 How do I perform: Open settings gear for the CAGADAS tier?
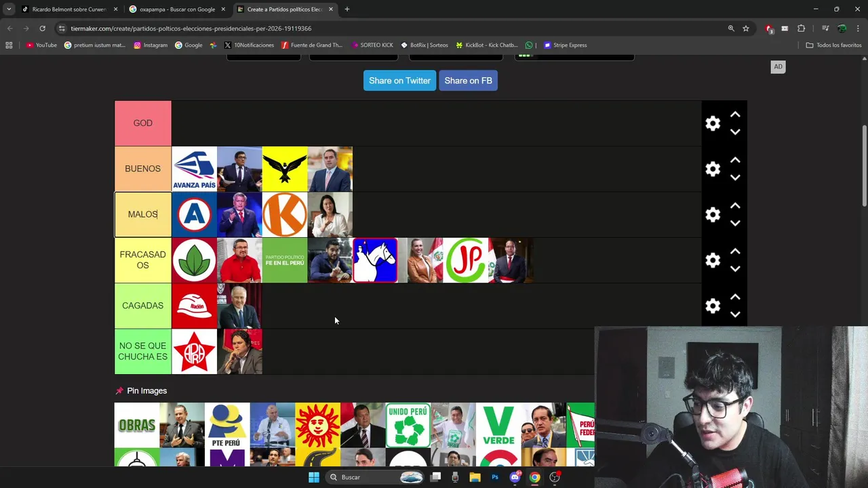pos(713,306)
